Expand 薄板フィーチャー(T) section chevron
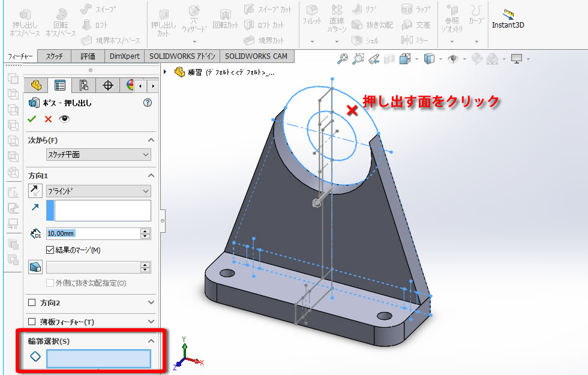The width and height of the screenshot is (588, 375). pos(151,322)
